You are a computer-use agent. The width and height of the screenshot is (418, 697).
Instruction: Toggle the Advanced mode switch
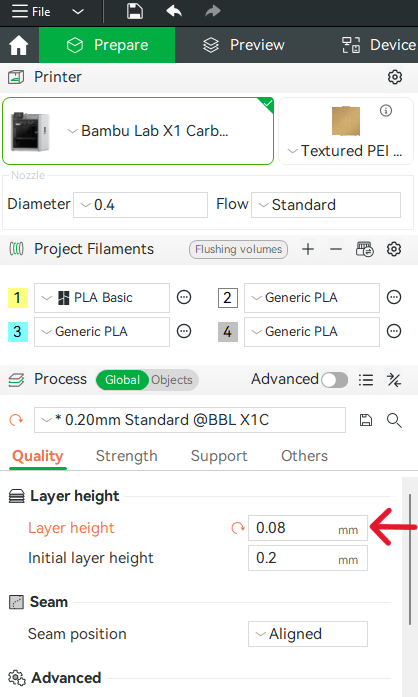[x=334, y=380]
